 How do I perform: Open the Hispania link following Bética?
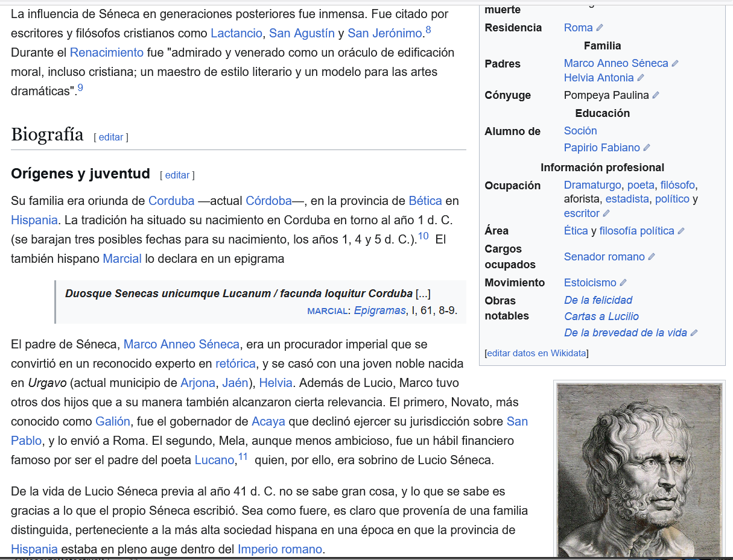pos(34,220)
